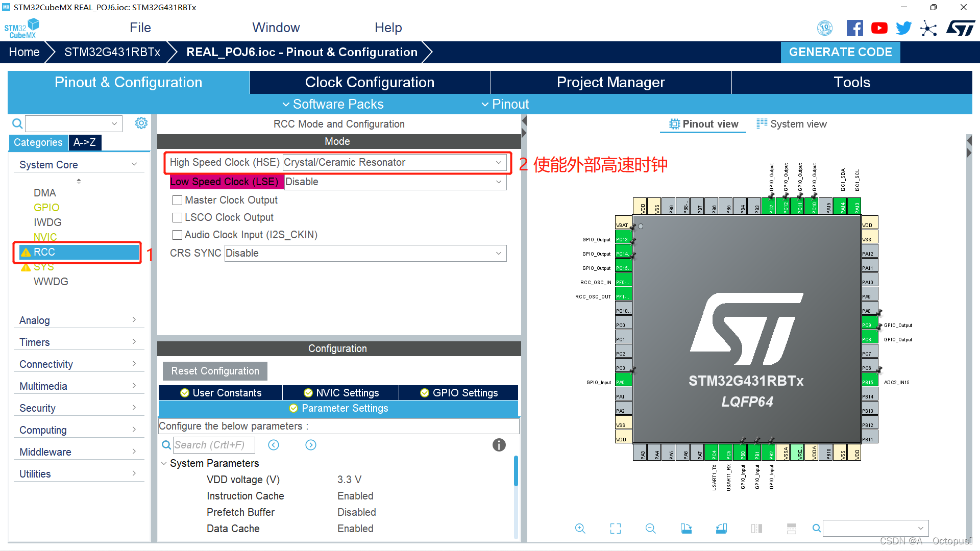This screenshot has height=551, width=980.
Task: Flip the chip view vertically
Action: 792,529
